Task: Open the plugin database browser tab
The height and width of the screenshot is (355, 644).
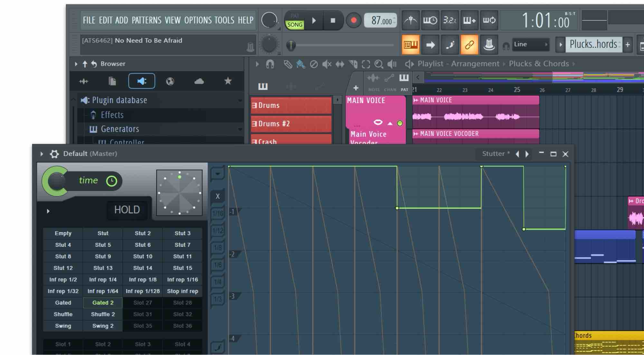Action: point(141,81)
